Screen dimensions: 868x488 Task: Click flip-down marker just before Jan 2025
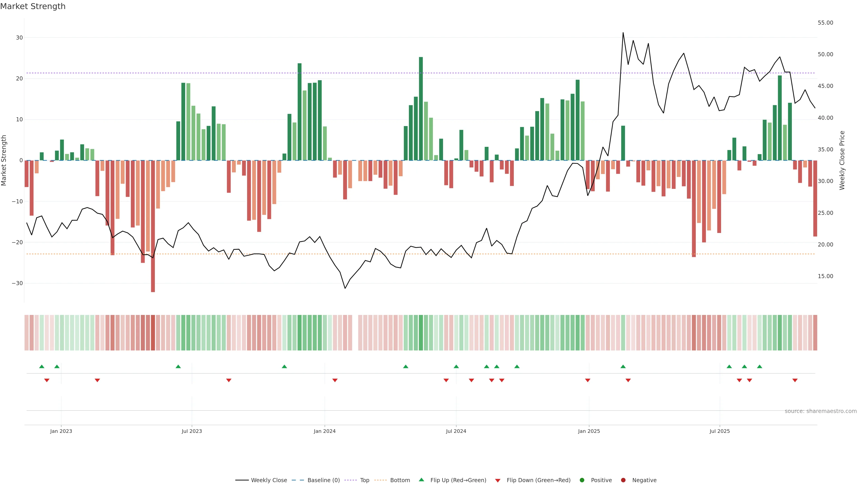pyautogui.click(x=588, y=380)
